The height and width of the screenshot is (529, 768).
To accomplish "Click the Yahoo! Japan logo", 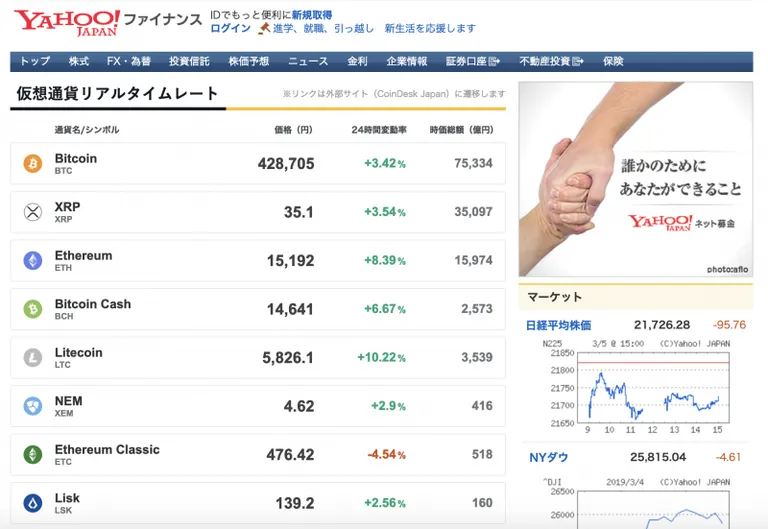I will point(67,23).
